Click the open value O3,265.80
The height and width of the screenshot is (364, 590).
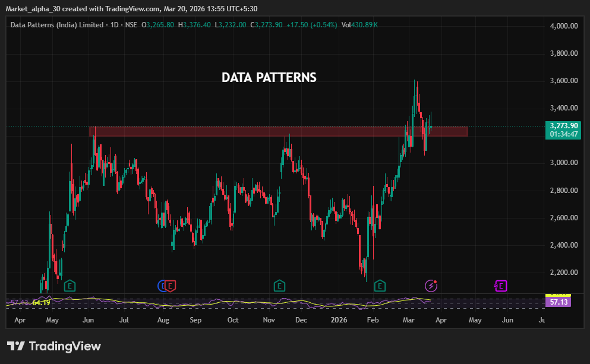[157, 25]
